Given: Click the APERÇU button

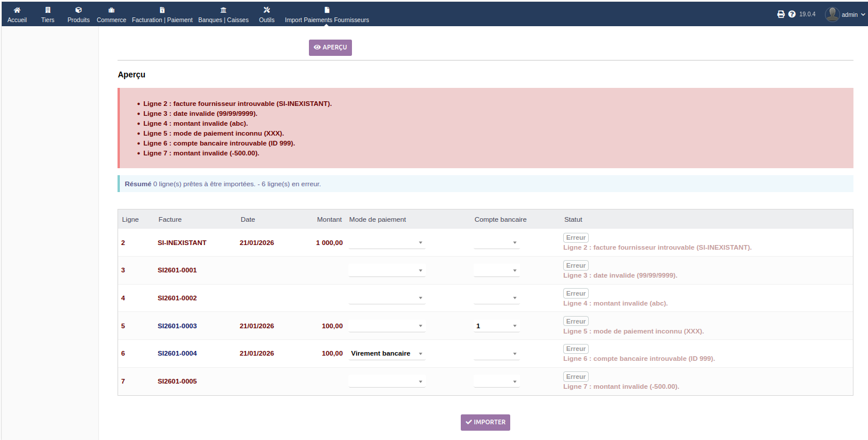Looking at the screenshot, I should tap(330, 48).
